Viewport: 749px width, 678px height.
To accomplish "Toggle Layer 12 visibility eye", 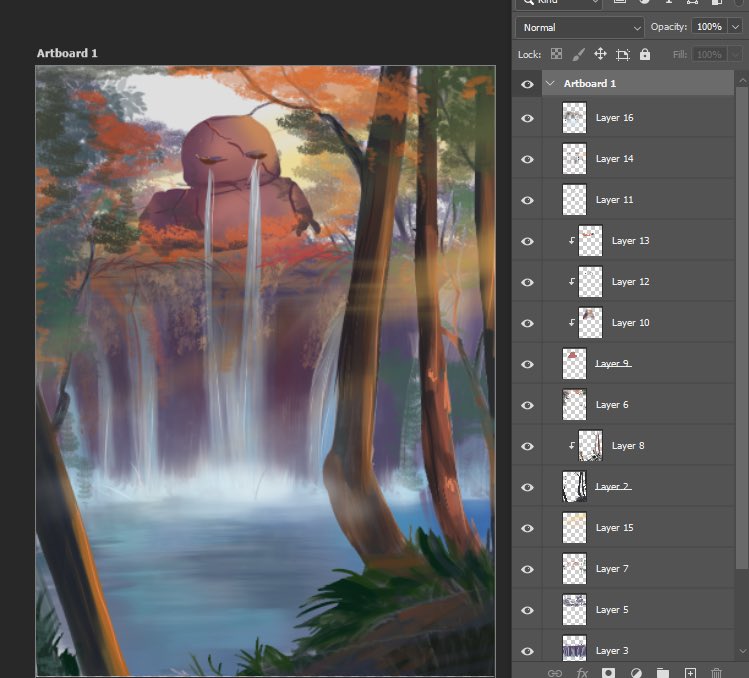I will click(527, 282).
